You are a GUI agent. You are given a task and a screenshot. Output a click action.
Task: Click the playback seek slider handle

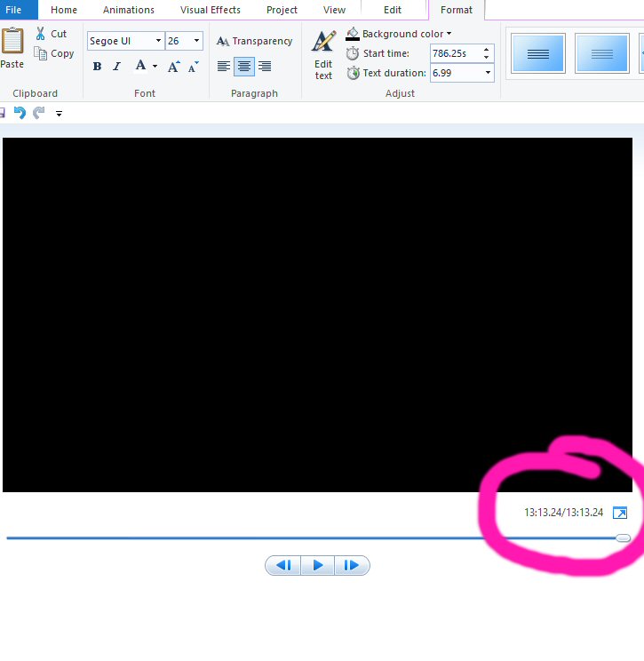(x=623, y=538)
